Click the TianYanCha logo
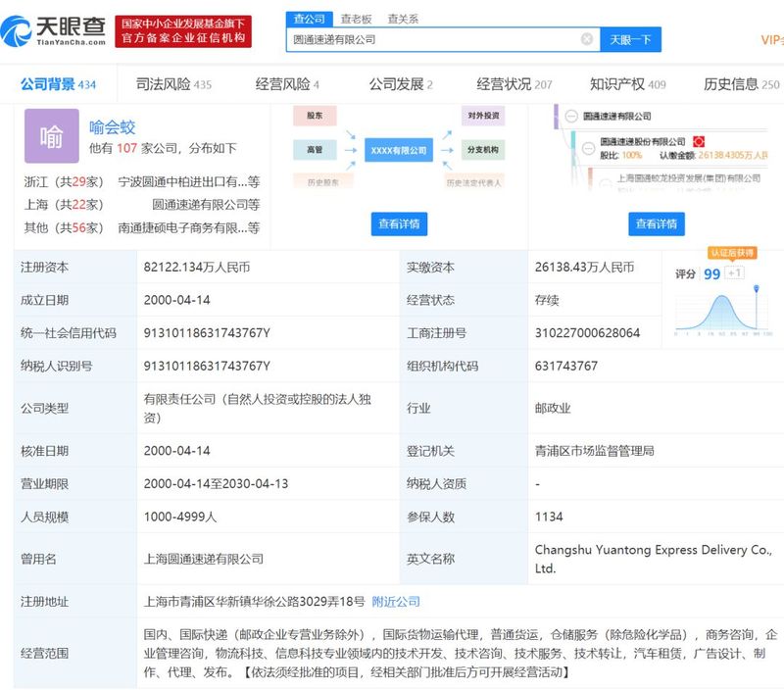This screenshot has width=784, height=690. pos(54,31)
